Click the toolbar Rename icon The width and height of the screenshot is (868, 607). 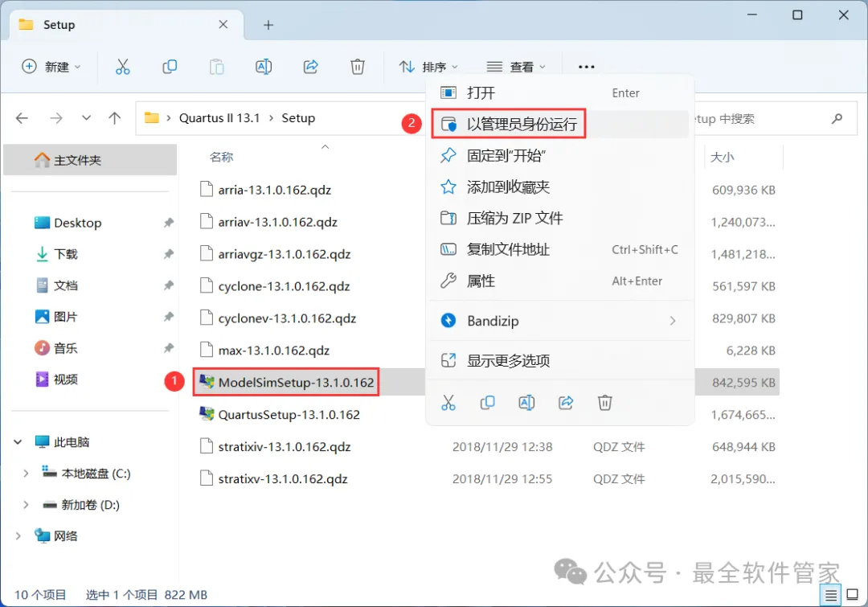click(264, 67)
